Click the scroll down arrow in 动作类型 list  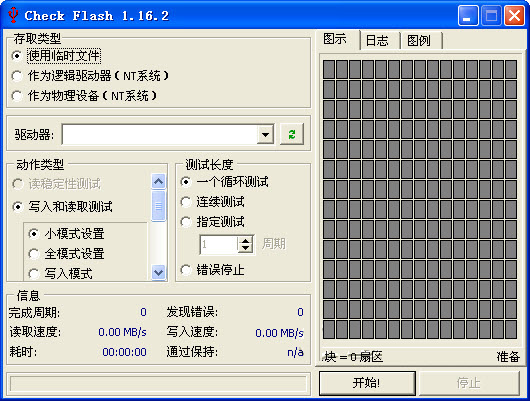pyautogui.click(x=158, y=272)
